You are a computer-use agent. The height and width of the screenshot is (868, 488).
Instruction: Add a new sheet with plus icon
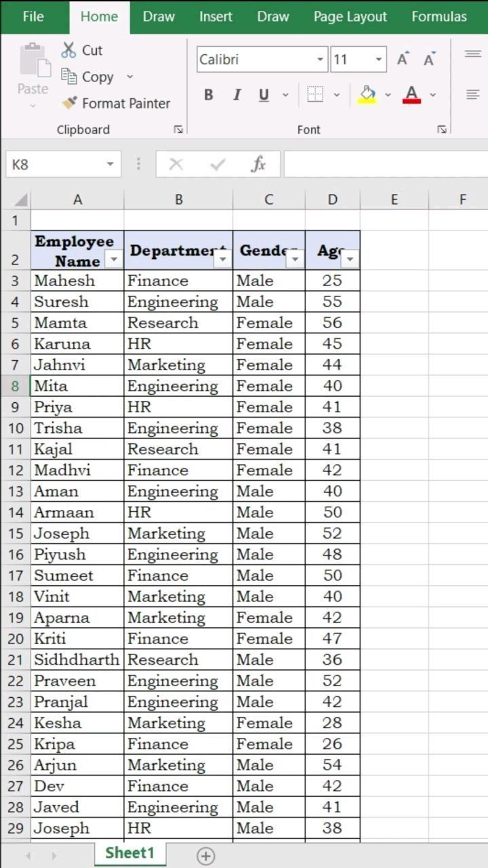[205, 854]
